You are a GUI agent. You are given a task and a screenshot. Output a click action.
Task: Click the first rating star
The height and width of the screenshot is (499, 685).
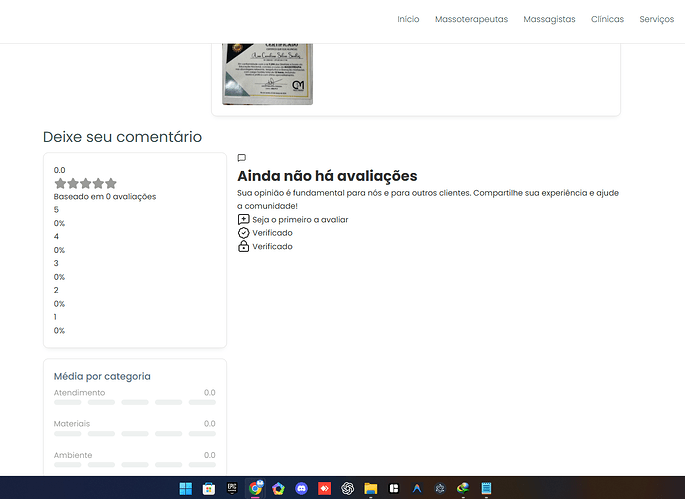[x=60, y=184]
